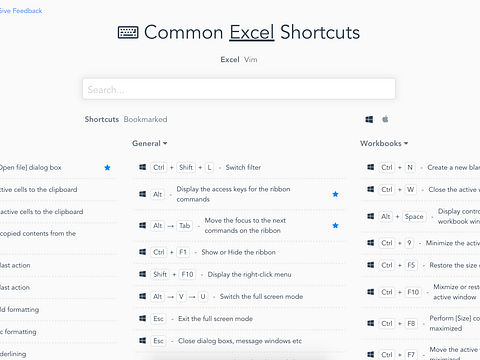
Task: Switch to the Vim shortcuts tab
Action: pyautogui.click(x=251, y=60)
